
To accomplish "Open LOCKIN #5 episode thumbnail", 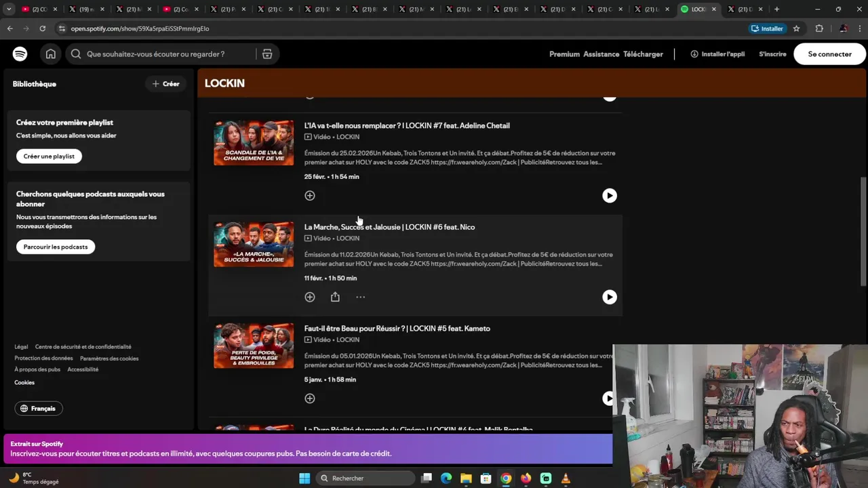I will tap(254, 346).
